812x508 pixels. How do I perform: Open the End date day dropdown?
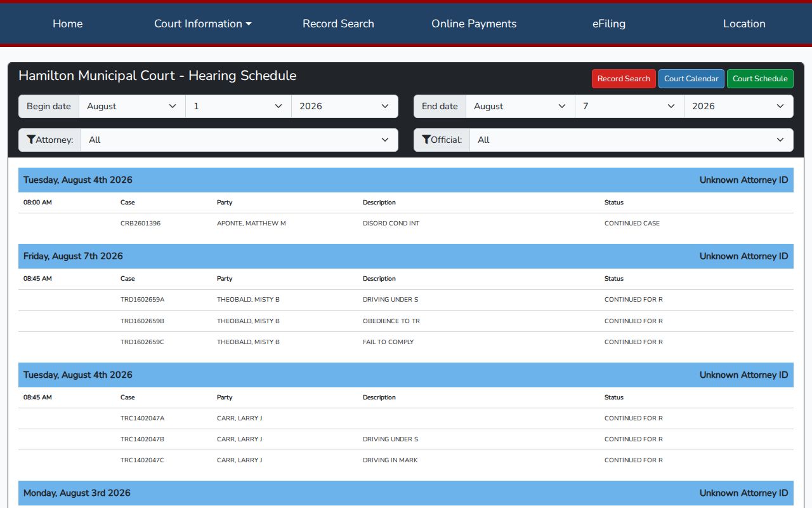(629, 106)
